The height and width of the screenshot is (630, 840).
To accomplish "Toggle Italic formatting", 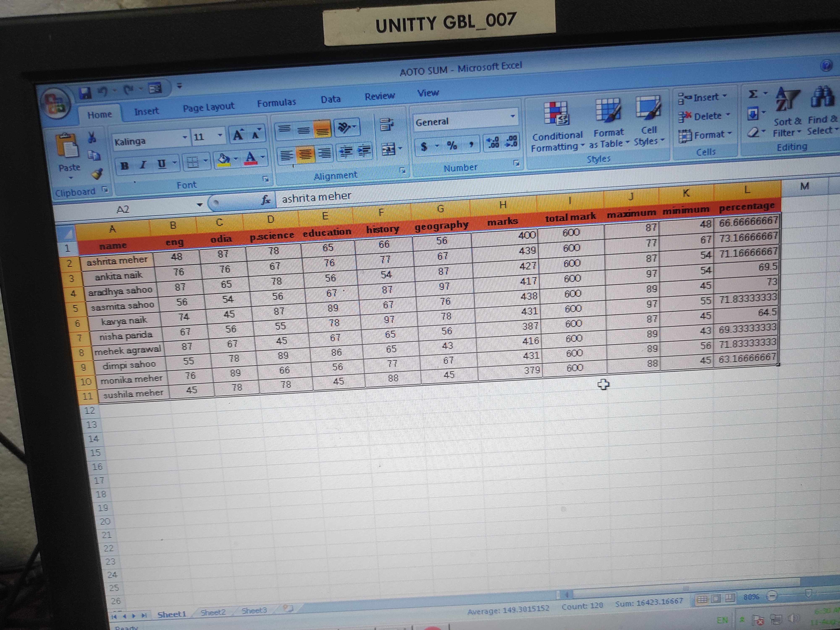I will (143, 165).
